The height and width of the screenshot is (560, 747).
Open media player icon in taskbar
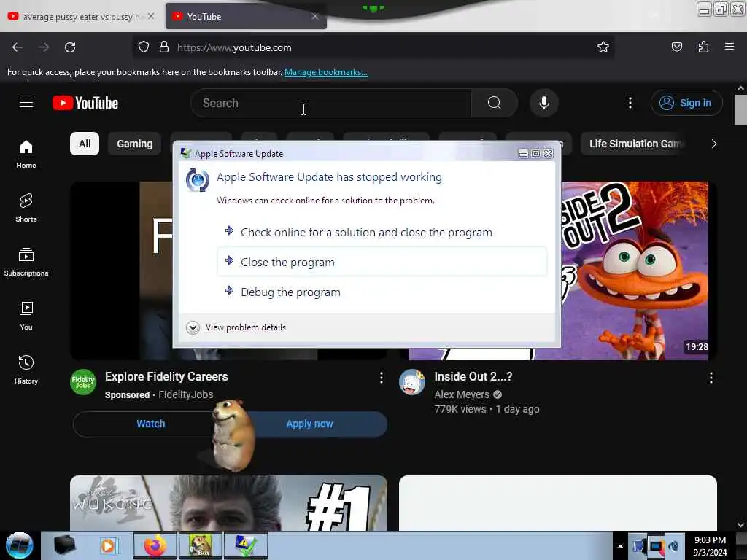tap(108, 545)
